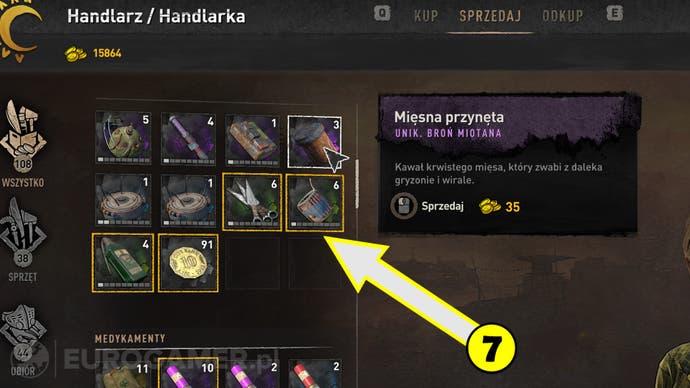Click the E next-tab key icon
Viewport: 690px width, 388px height.
click(x=615, y=13)
